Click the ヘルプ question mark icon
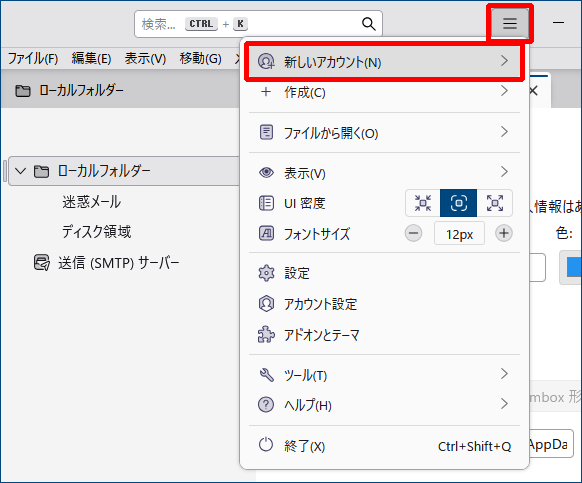The width and height of the screenshot is (582, 483). (266, 404)
